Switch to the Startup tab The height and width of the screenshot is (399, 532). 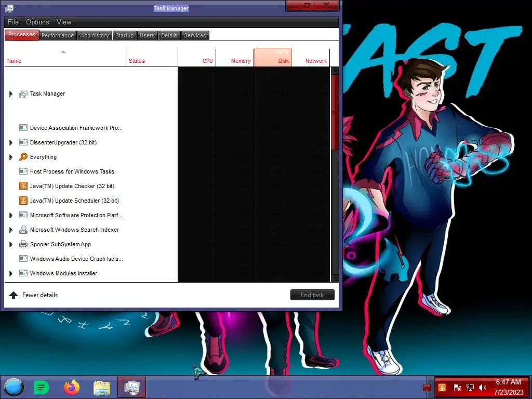click(x=125, y=35)
